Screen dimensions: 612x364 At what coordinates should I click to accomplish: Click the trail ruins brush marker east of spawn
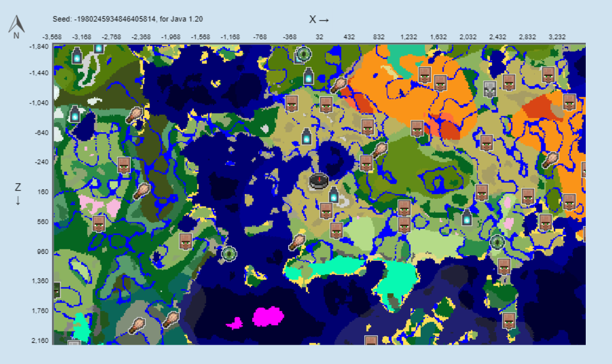pos(380,151)
